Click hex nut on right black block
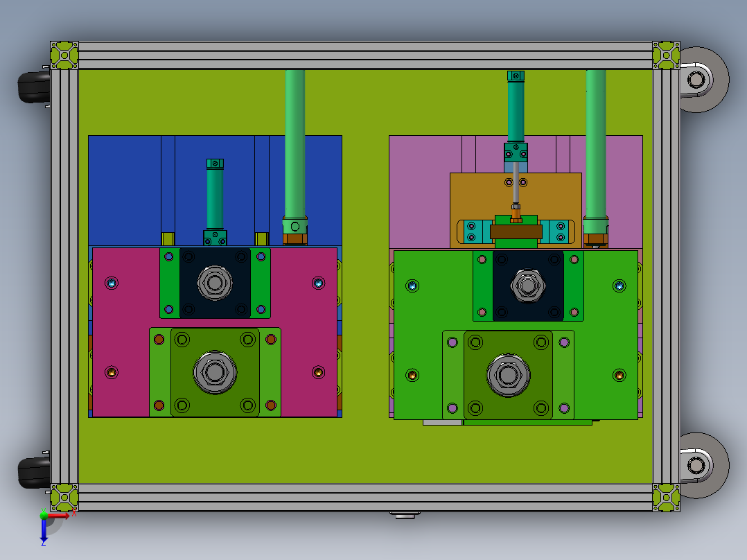The height and width of the screenshot is (560, 747). tap(528, 286)
